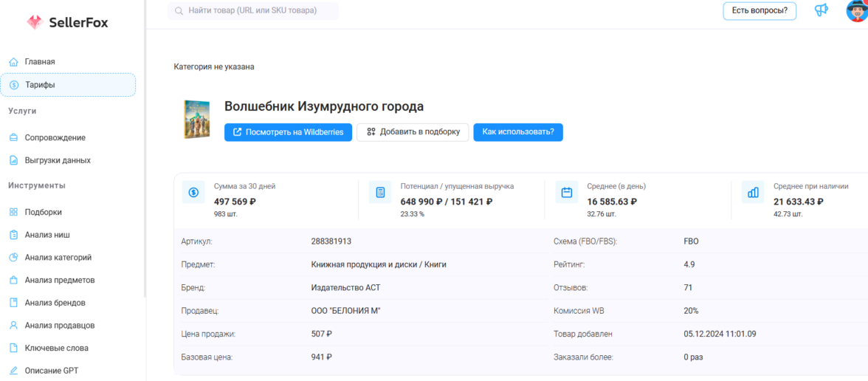Image resolution: width=868 pixels, height=381 pixels.
Task: Click the Есть вопросы? button
Action: 759,10
